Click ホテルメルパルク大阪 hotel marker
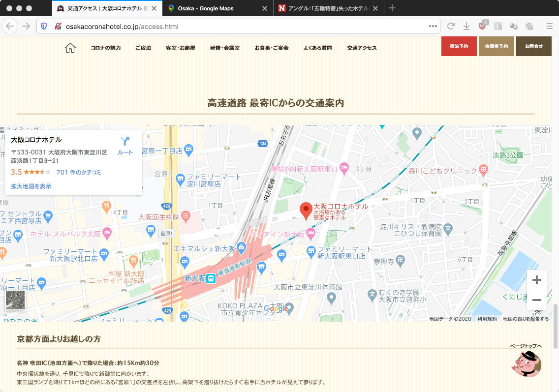Viewport: 559px width, 392px height. [x=107, y=234]
